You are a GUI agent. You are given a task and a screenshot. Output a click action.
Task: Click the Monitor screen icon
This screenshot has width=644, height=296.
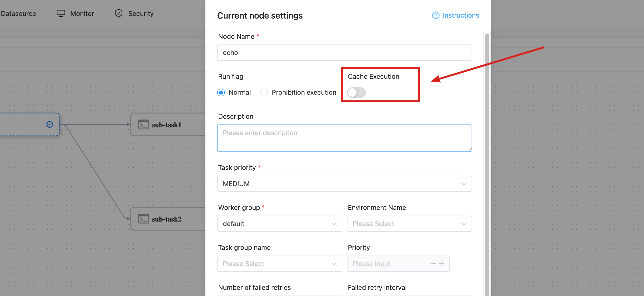click(61, 14)
